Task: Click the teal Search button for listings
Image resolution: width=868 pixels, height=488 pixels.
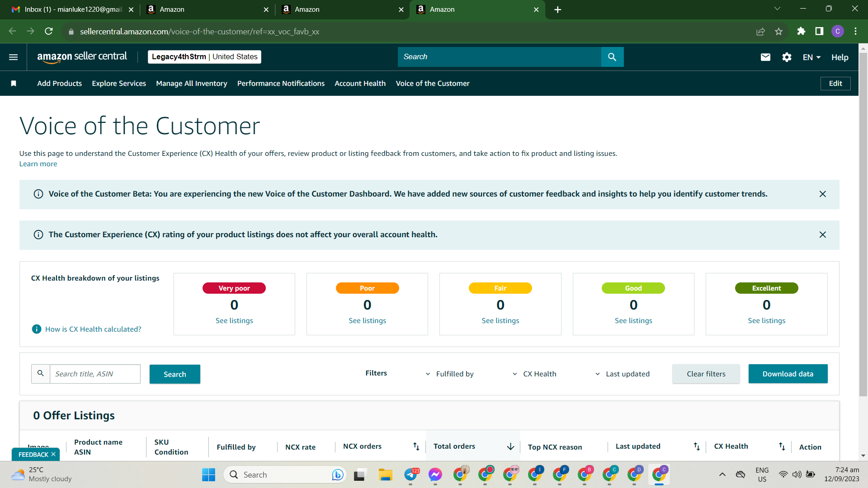Action: click(x=175, y=374)
